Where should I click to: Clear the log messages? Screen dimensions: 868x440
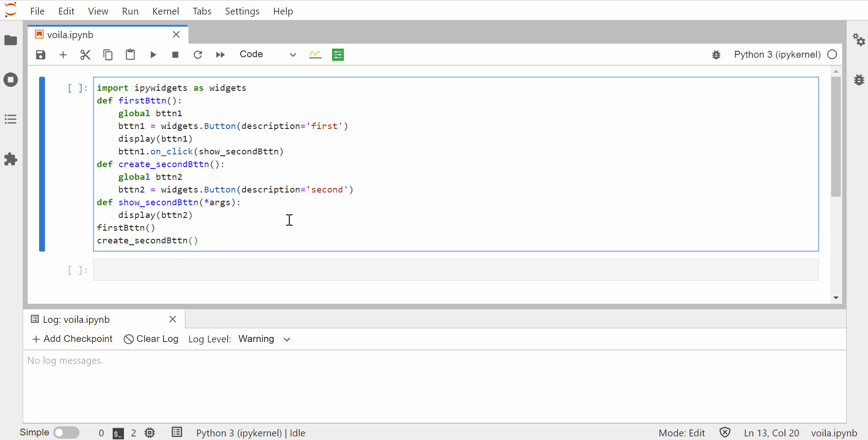click(151, 339)
